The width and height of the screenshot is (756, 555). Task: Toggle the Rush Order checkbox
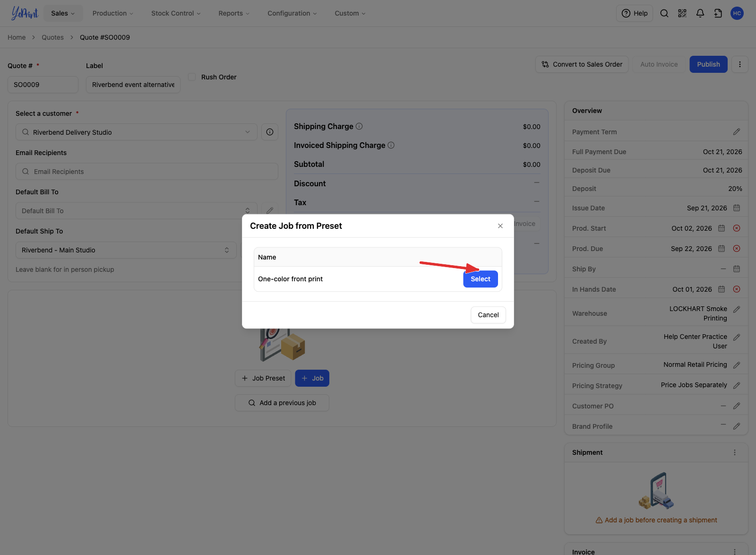[192, 77]
